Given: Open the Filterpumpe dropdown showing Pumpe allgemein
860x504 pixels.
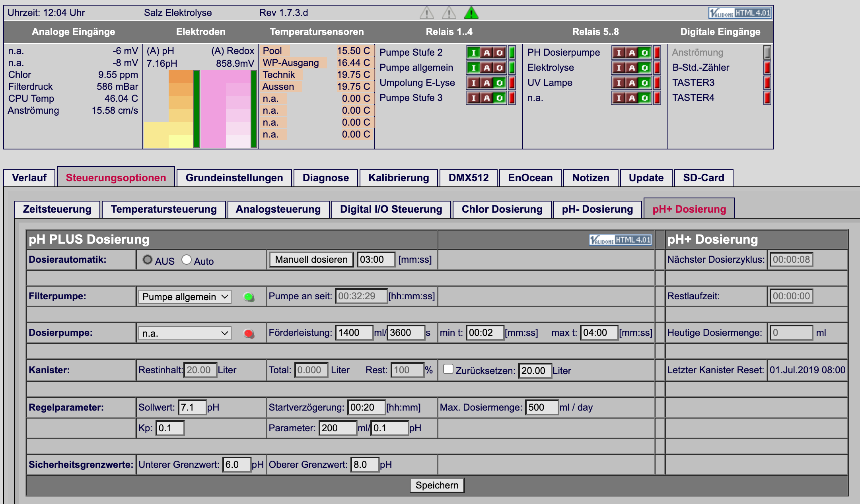Looking at the screenshot, I should [185, 297].
